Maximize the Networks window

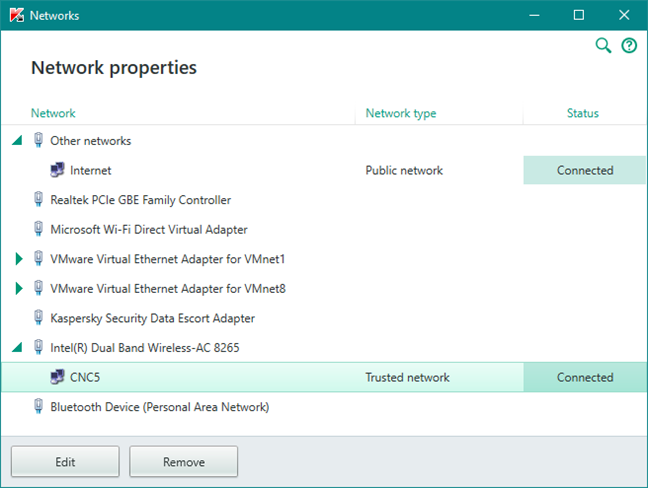click(579, 15)
